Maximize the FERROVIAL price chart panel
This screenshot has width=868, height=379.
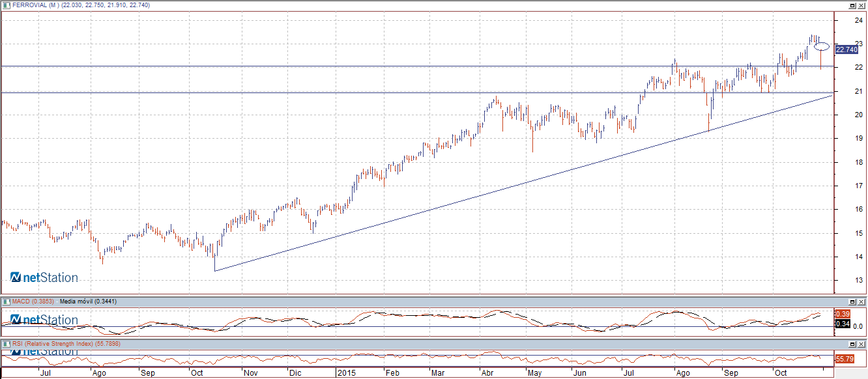tap(851, 5)
